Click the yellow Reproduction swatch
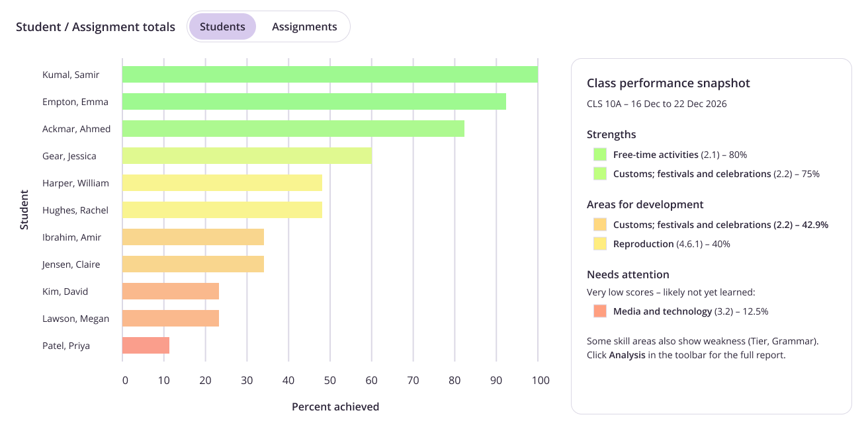Image resolution: width=868 pixels, height=425 pixels. click(x=600, y=244)
